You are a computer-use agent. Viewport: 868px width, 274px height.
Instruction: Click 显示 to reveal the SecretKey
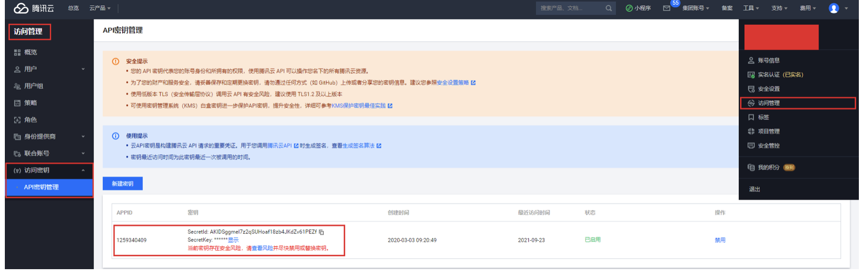click(233, 240)
